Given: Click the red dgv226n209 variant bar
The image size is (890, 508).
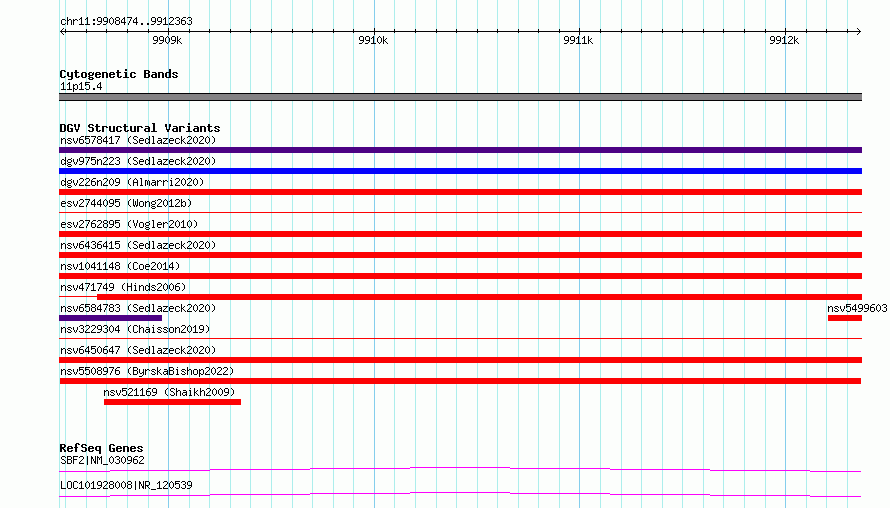Looking at the screenshot, I should (x=460, y=192).
